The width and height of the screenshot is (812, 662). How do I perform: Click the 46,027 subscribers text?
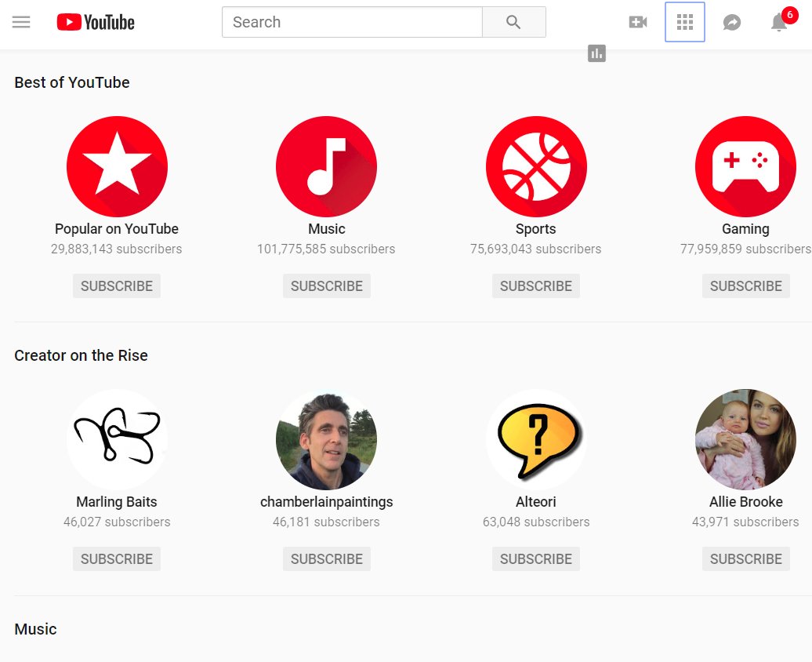(117, 522)
